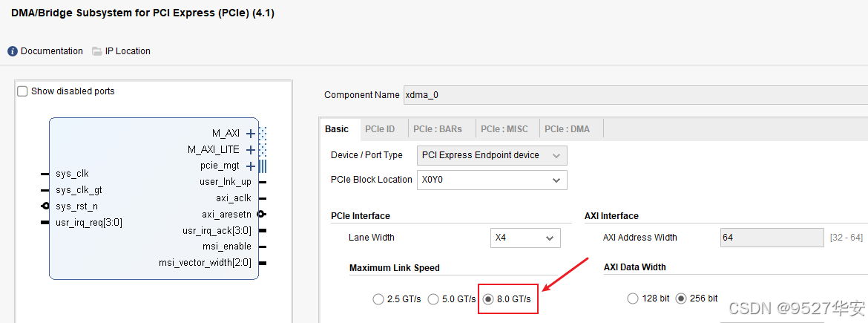Open Lane Width dropdown
This screenshot has height=323, width=868.
pyautogui.click(x=526, y=238)
